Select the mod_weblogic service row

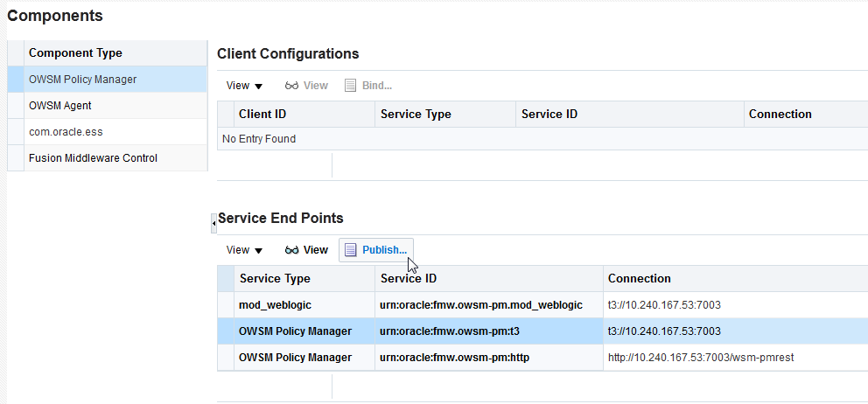(x=275, y=305)
